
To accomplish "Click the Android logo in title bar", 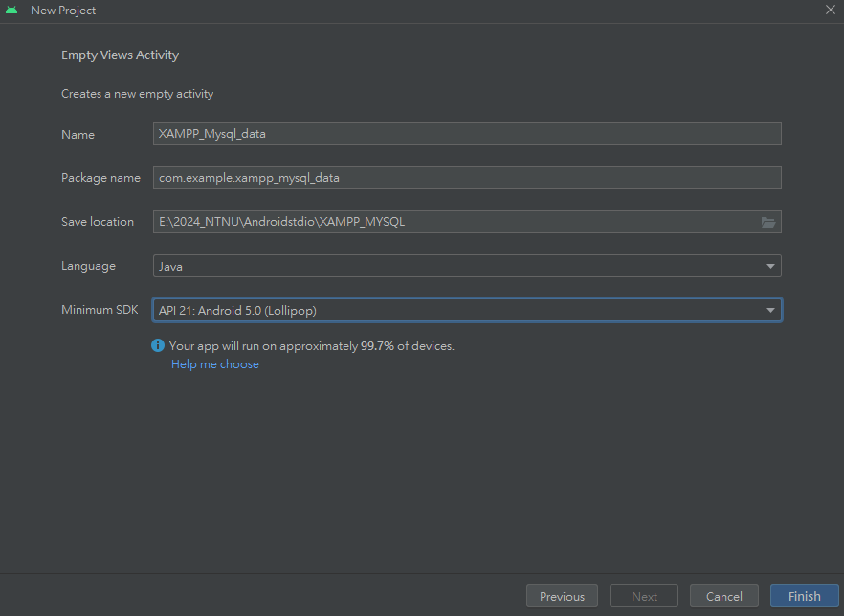I will [11, 11].
